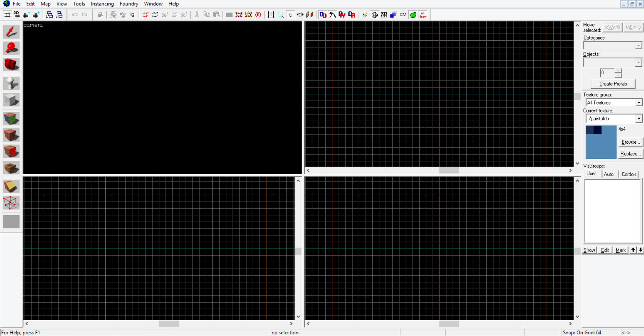Viewport: 644px width, 336px height.
Task: Click the smaller grid icon with minus
Action: [26, 15]
